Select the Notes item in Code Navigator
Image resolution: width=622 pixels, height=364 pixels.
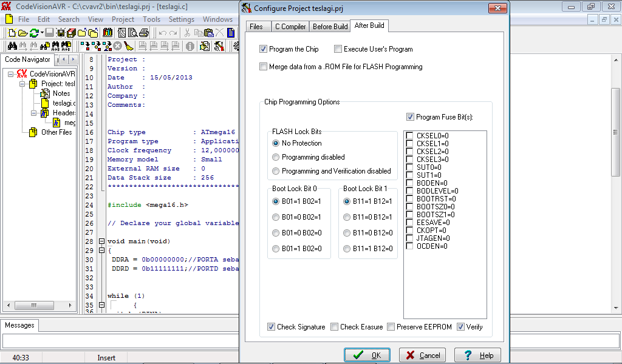coord(61,93)
